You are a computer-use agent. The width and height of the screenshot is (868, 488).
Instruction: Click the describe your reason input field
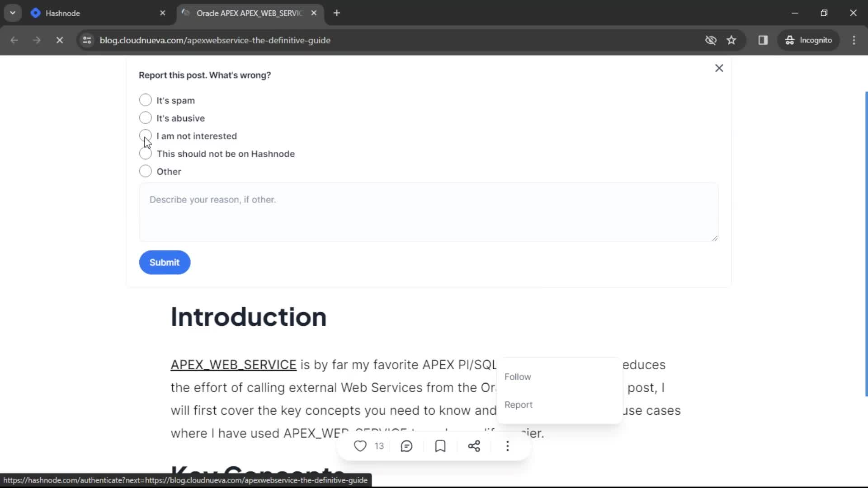tap(428, 212)
